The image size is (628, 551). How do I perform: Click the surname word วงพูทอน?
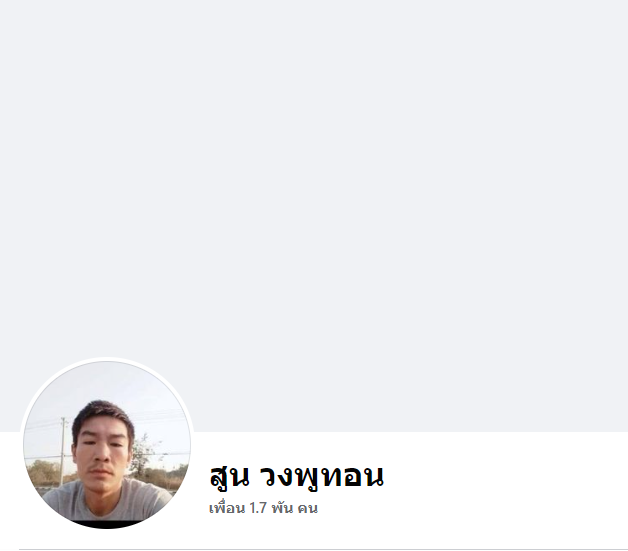[322, 476]
